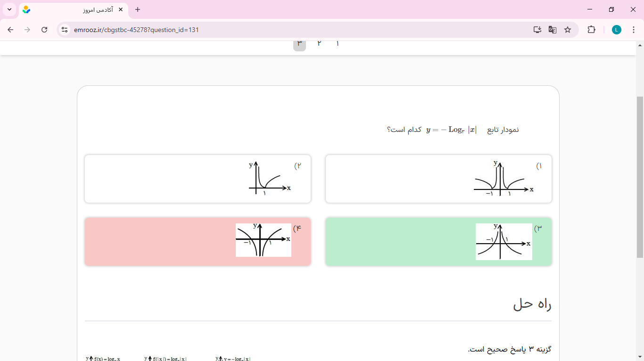This screenshot has height=361, width=644.
Task: Click the address bar URL field
Action: coord(283,30)
